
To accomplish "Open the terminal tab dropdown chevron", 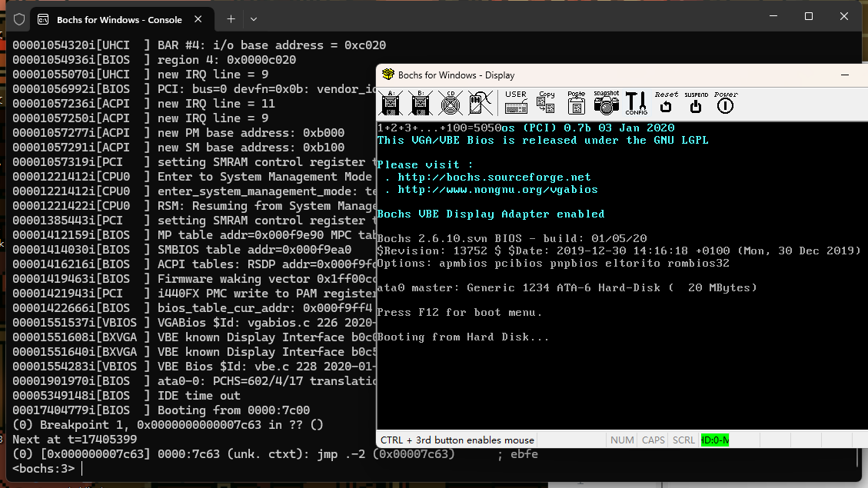I will [254, 19].
